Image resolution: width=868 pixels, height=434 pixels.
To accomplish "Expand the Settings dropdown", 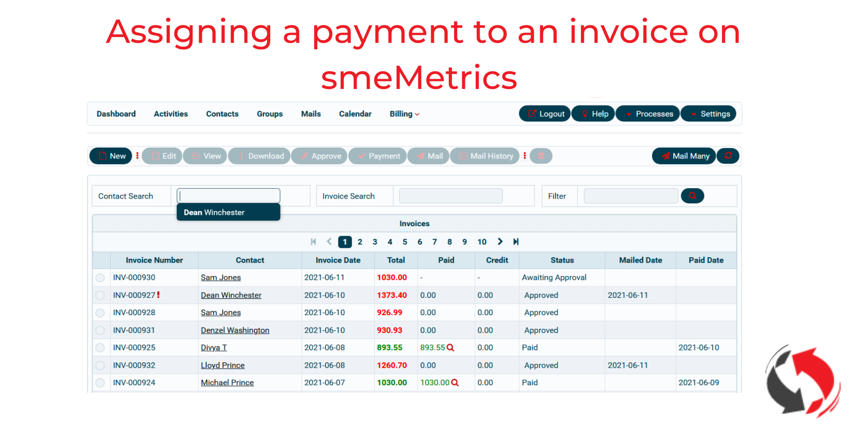I will tap(709, 113).
